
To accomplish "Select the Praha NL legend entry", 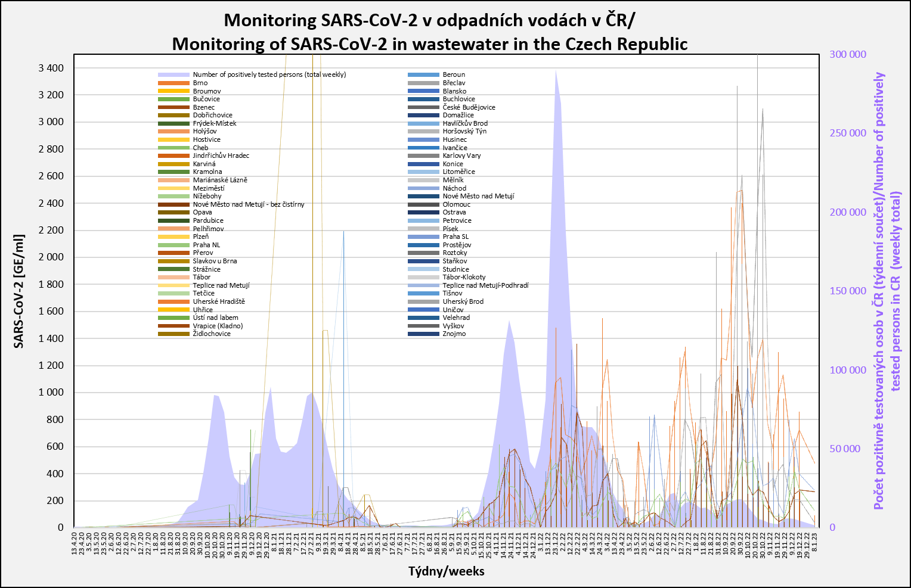I will pyautogui.click(x=206, y=245).
